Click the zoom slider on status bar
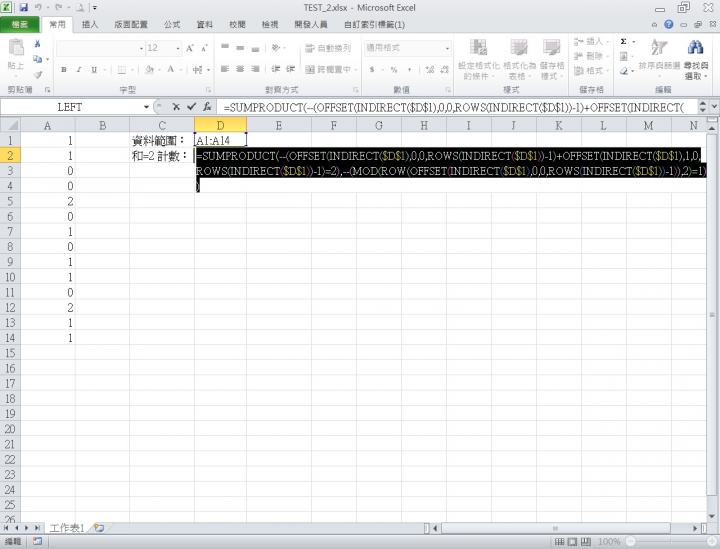 670,542
